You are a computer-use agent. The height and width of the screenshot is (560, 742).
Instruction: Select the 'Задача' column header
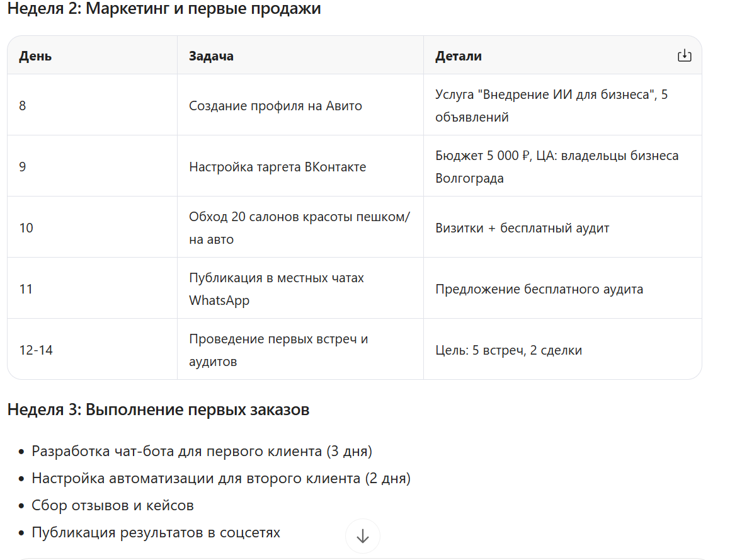(x=211, y=56)
